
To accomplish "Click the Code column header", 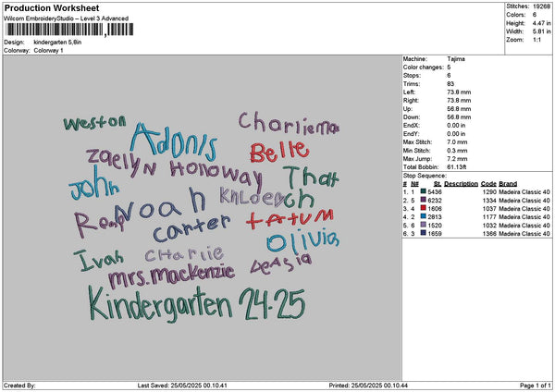I will [x=488, y=184].
